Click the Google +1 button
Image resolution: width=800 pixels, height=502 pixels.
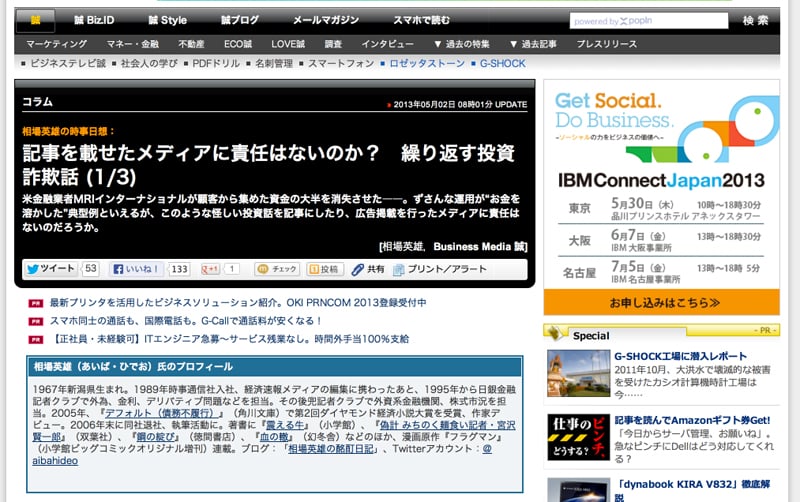(x=211, y=269)
